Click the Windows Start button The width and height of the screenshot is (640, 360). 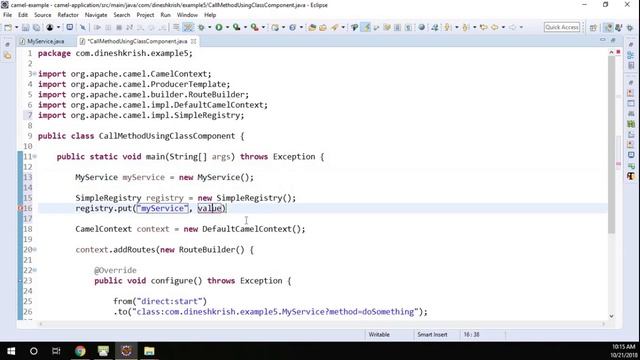point(11,351)
